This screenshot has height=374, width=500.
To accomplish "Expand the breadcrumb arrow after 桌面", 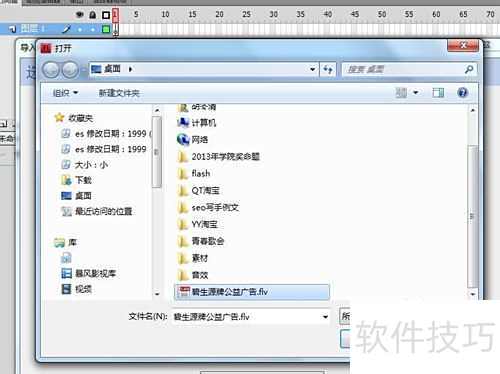I will click(130, 69).
